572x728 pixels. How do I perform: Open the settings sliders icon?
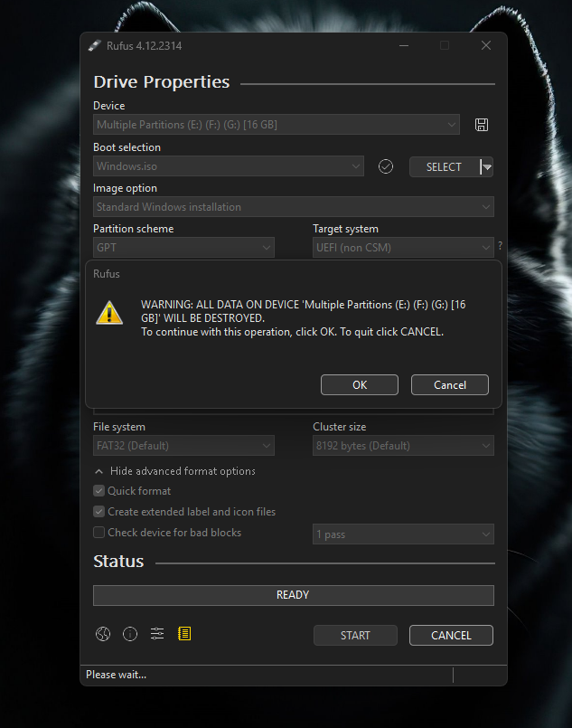pos(157,634)
